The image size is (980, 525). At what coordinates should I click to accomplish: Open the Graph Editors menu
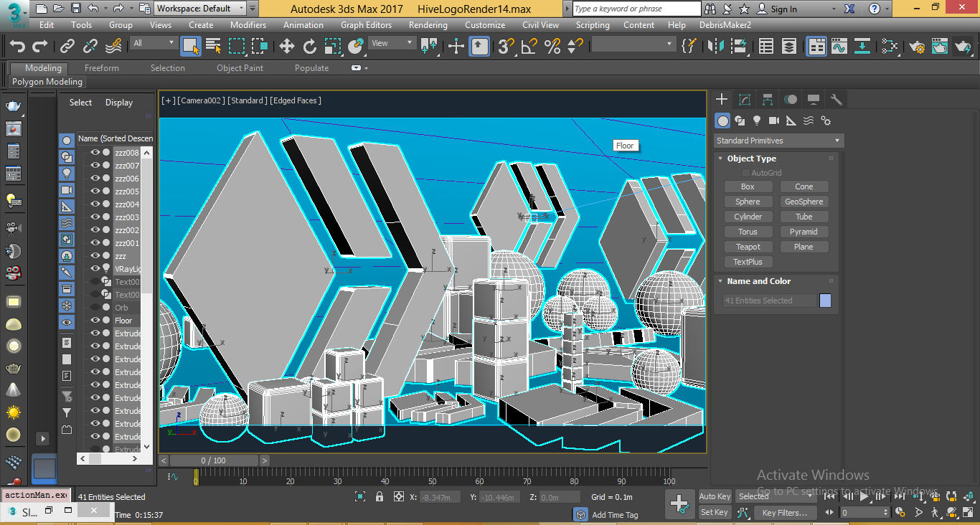[x=366, y=25]
